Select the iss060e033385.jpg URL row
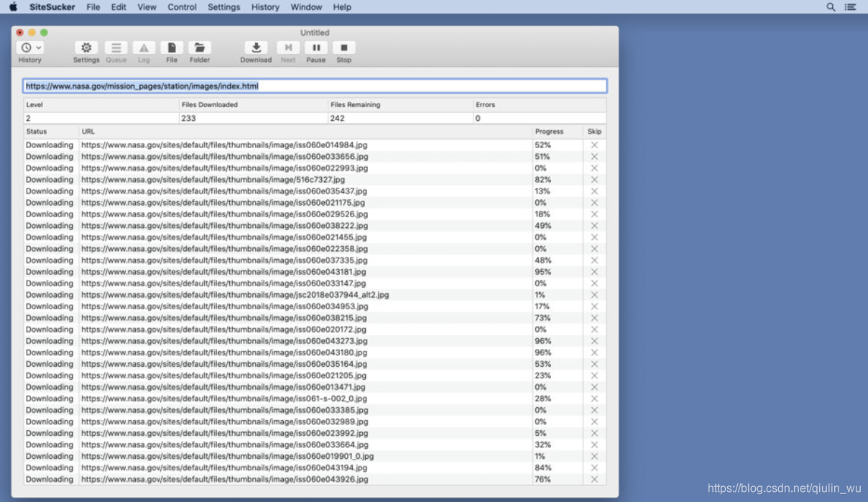Screen dimensions: 868x502 tap(315, 410)
